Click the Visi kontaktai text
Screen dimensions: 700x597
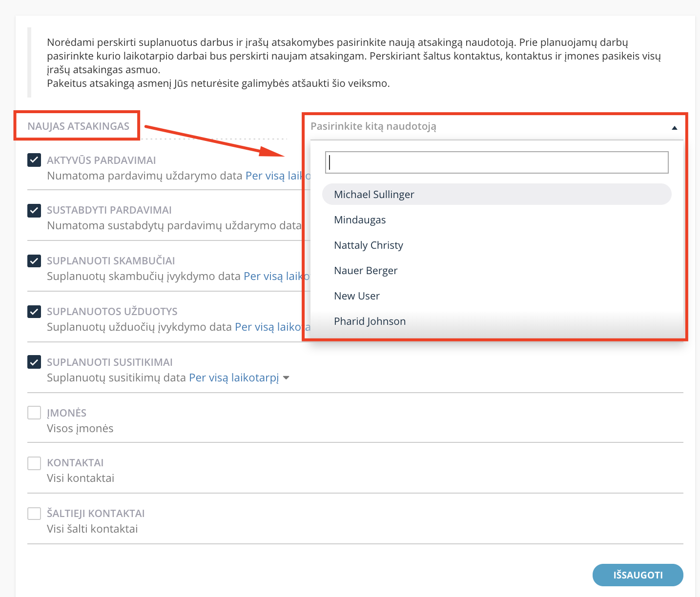coord(81,478)
